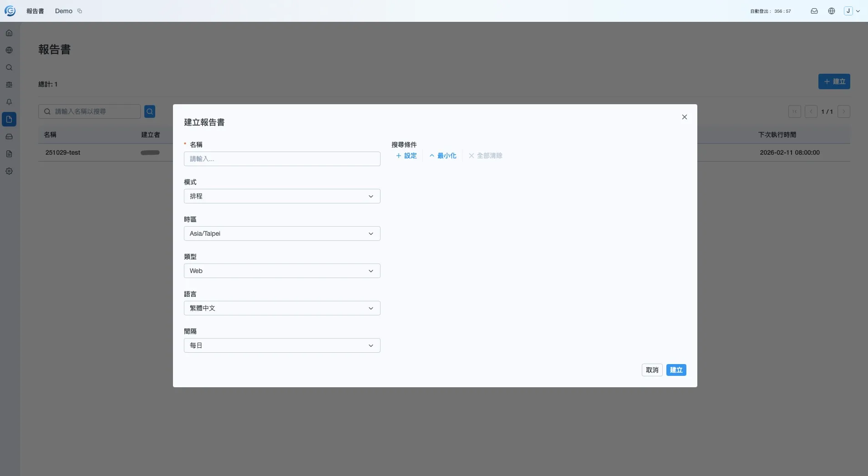This screenshot has width=868, height=476.
Task: Click the 自動登出 timer text
Action: click(x=771, y=11)
